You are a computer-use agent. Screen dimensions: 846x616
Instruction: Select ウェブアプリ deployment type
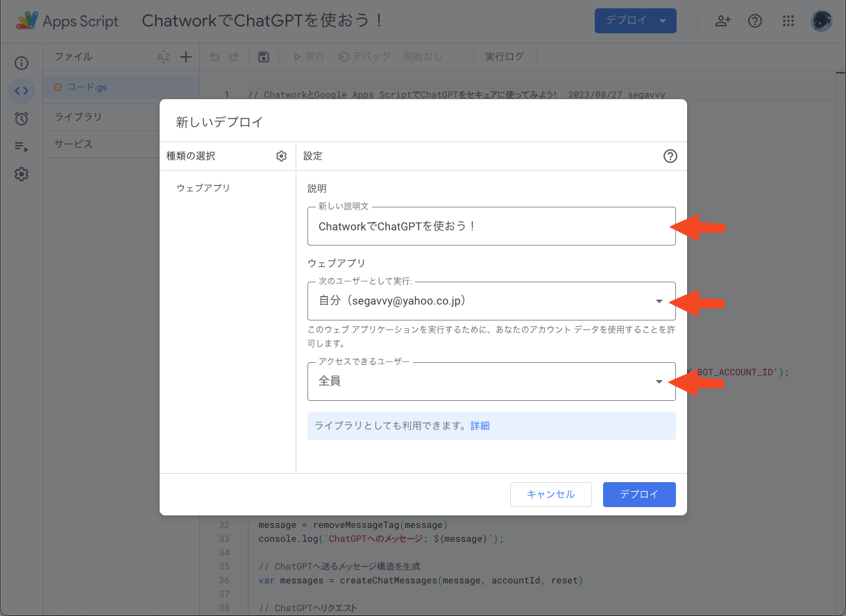pos(203,188)
